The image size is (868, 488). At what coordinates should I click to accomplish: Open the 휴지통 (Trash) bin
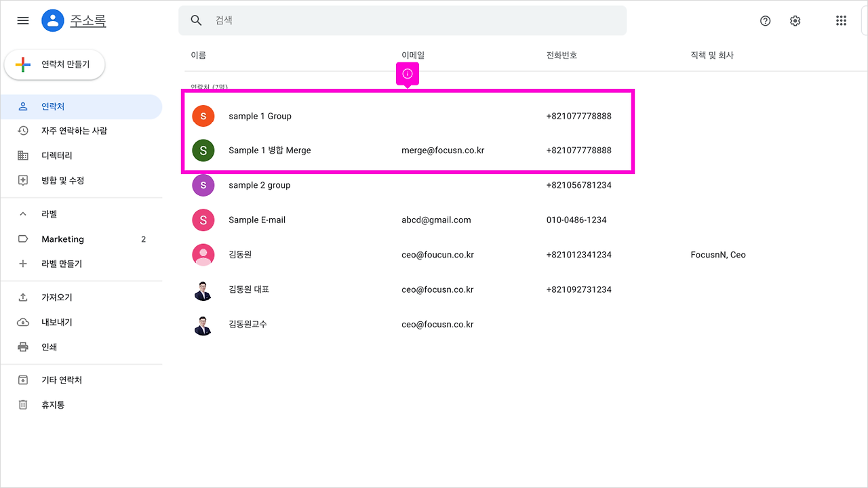pyautogui.click(x=22, y=405)
